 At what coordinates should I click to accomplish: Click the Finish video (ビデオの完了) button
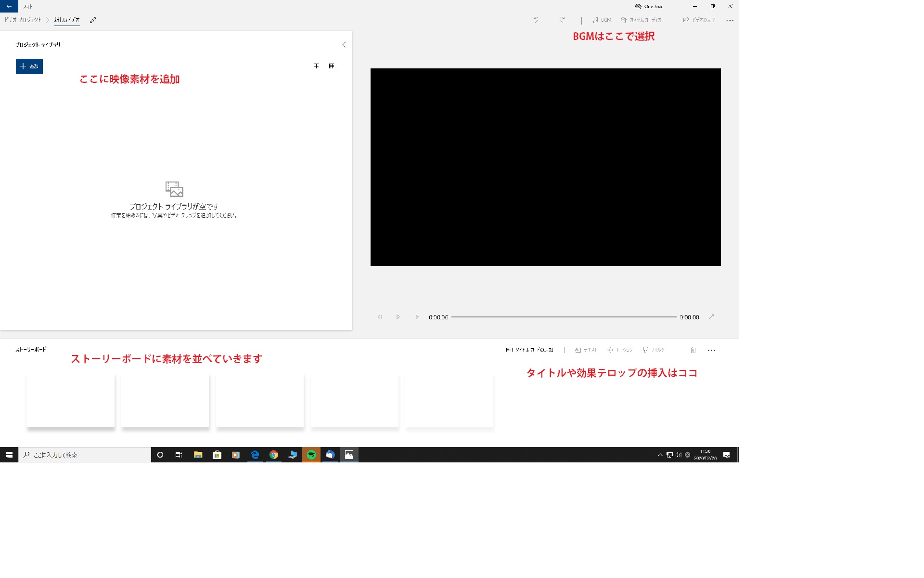coord(699,20)
